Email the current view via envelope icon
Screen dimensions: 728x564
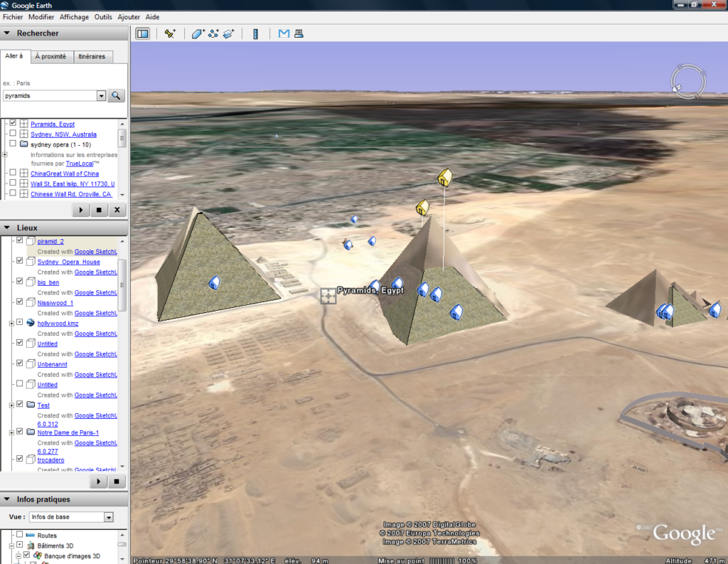[x=284, y=33]
